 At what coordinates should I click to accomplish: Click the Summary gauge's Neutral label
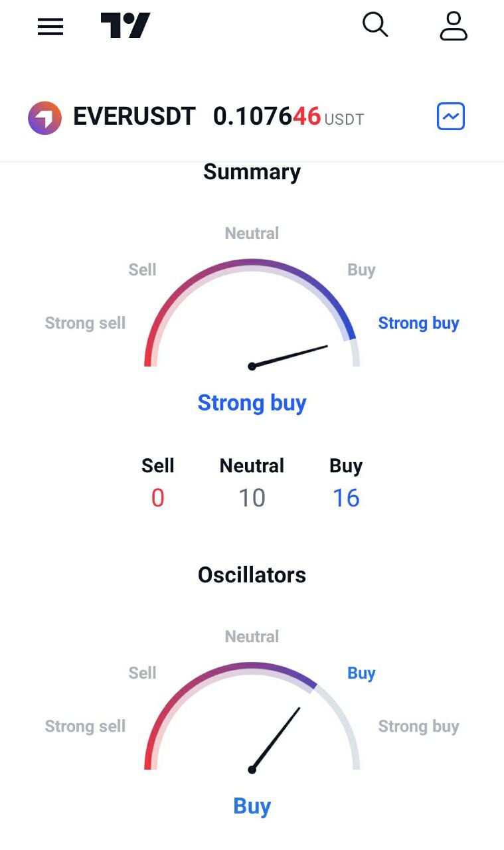point(252,234)
